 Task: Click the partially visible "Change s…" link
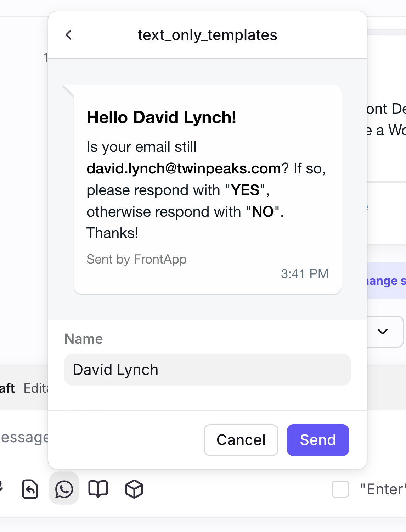click(x=385, y=281)
